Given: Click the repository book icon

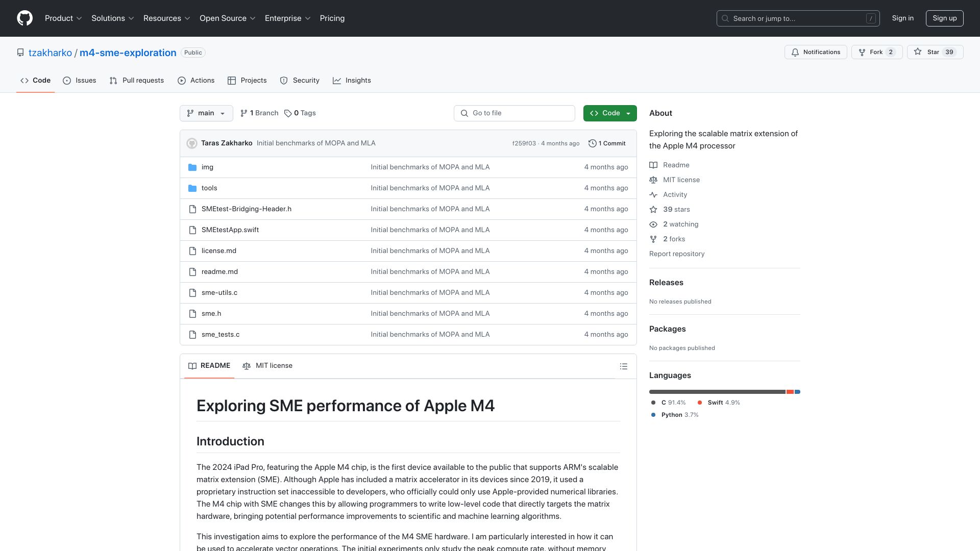Looking at the screenshot, I should coord(20,53).
